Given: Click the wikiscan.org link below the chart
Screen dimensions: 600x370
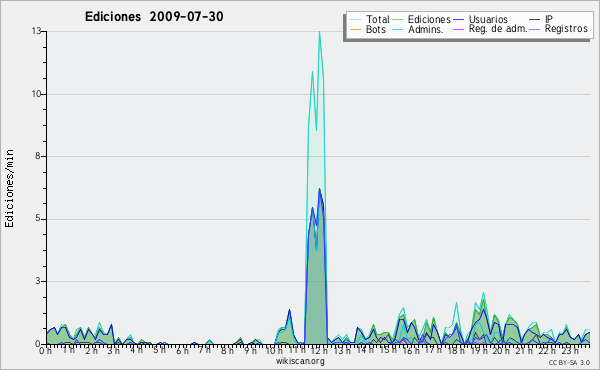Looking at the screenshot, I should (x=300, y=361).
